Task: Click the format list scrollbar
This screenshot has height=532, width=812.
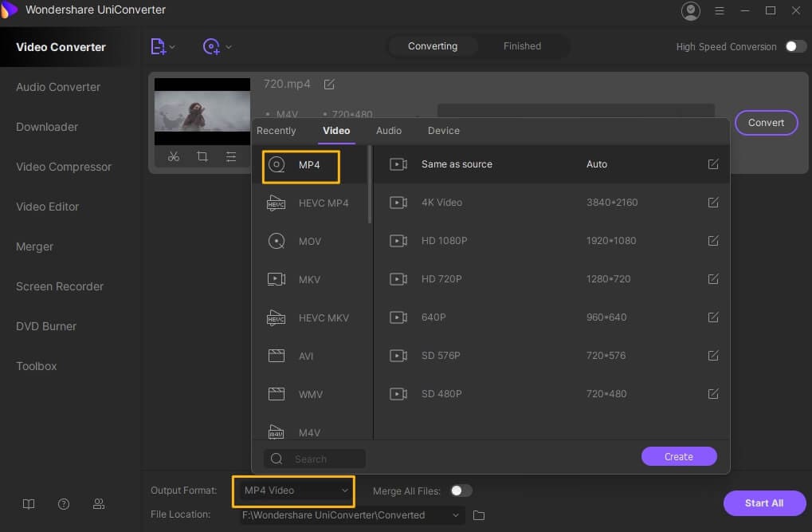Action: point(369,184)
